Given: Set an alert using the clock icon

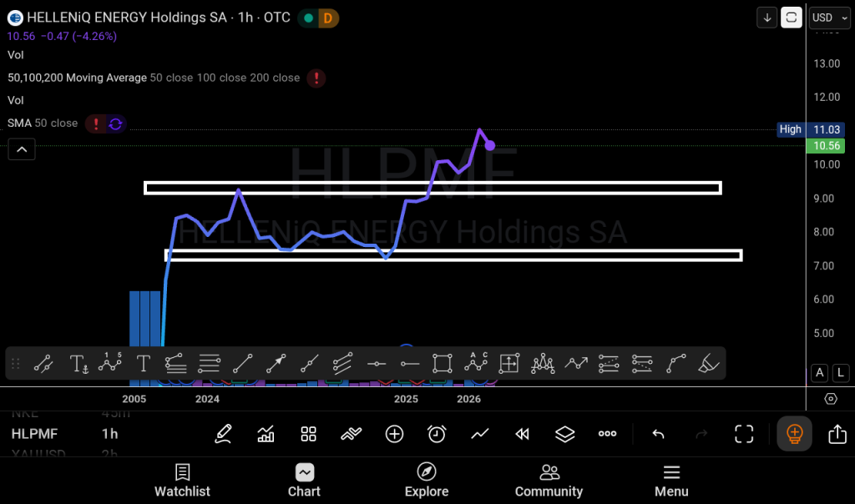Looking at the screenshot, I should [436, 434].
